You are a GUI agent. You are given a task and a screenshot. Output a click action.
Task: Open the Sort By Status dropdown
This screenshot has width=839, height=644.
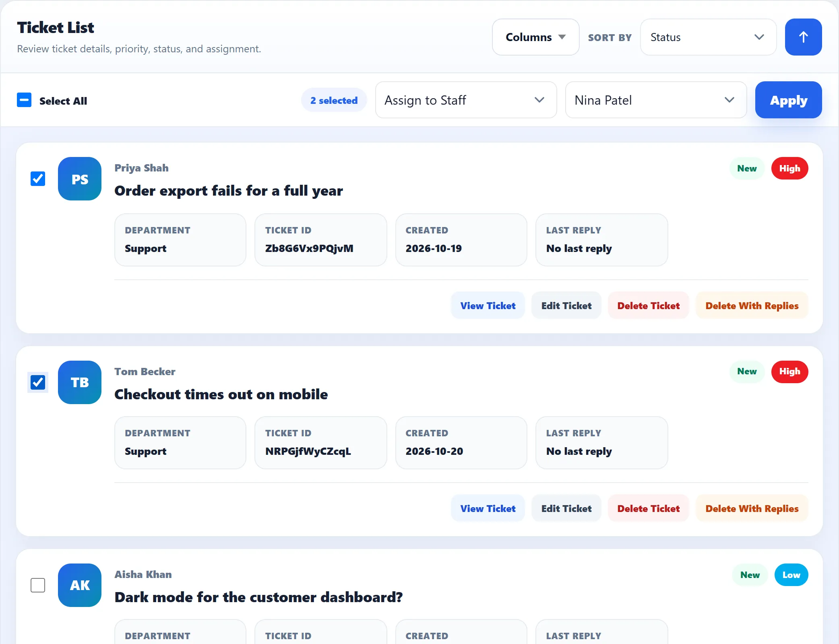[708, 37]
